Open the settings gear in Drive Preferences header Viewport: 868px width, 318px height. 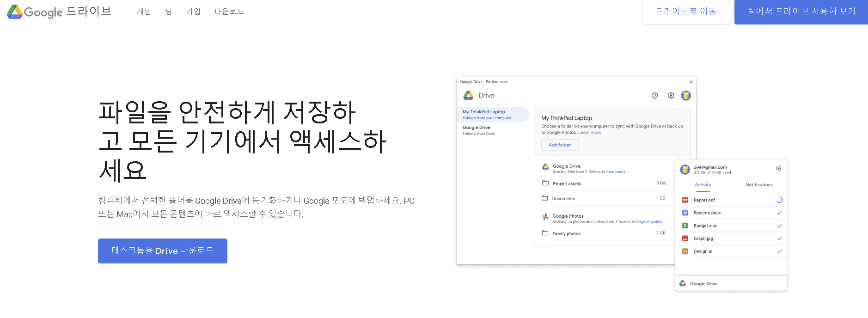[671, 96]
